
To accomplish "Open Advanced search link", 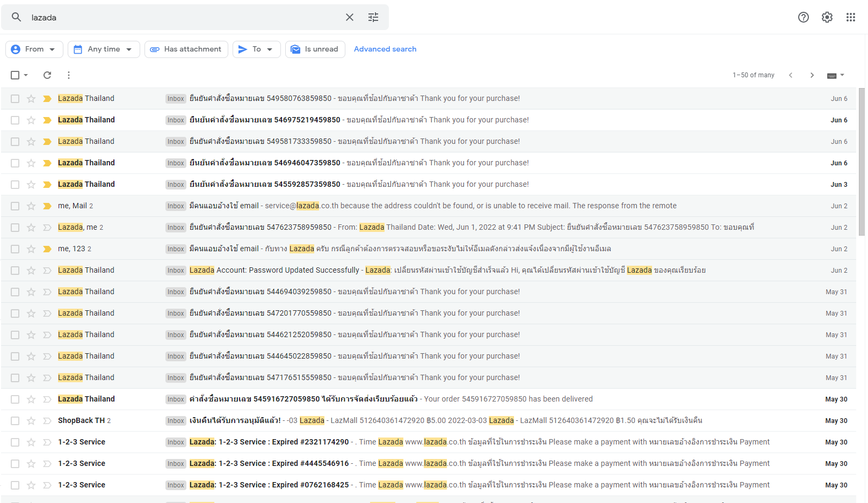I will pos(385,49).
